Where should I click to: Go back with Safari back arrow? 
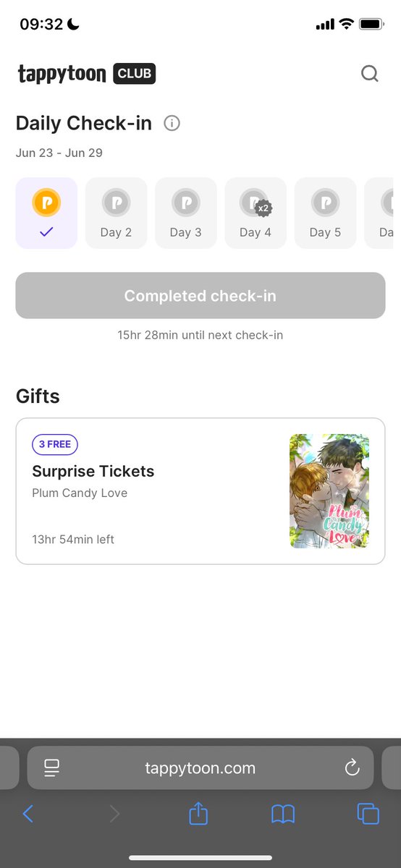(28, 814)
